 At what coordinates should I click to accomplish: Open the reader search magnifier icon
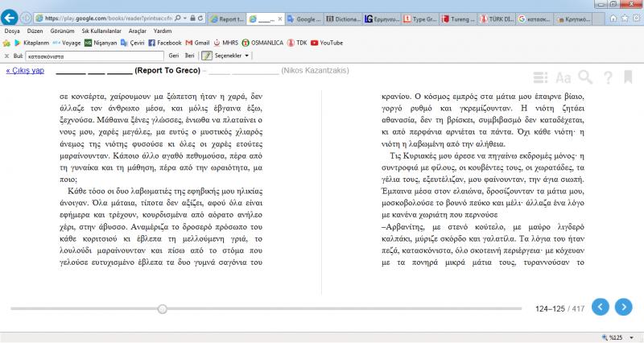pos(585,76)
